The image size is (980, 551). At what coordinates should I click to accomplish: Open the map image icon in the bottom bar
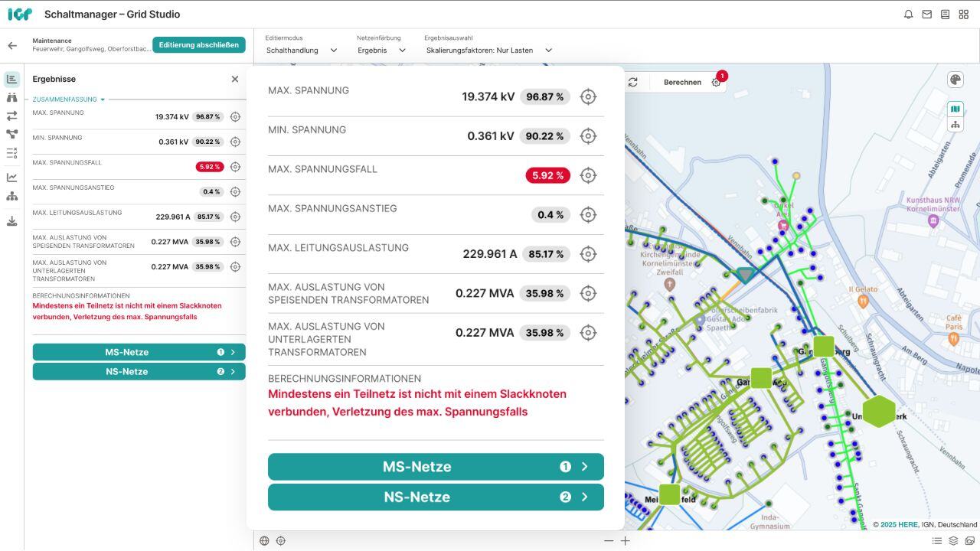click(x=969, y=541)
